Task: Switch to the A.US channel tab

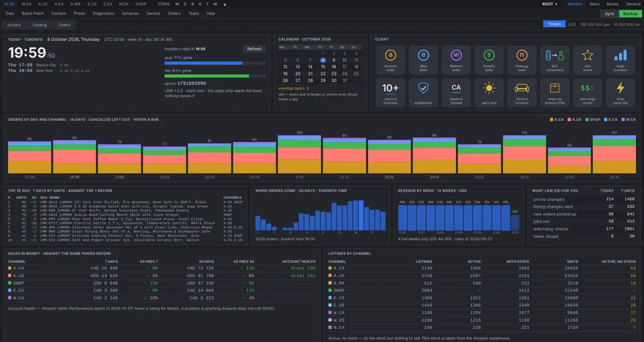Action: (x=42, y=4)
